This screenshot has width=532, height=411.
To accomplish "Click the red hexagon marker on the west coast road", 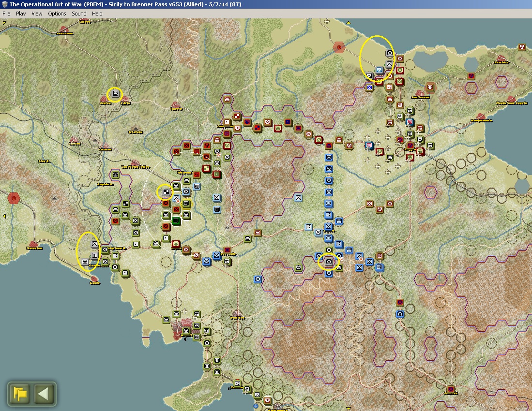I will 14,198.
